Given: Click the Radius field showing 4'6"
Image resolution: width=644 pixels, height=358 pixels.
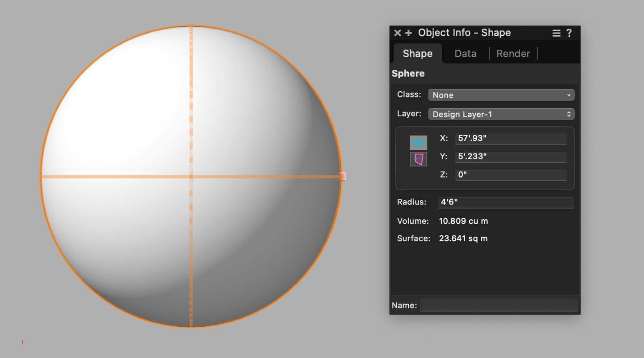Looking at the screenshot, I should (x=506, y=202).
